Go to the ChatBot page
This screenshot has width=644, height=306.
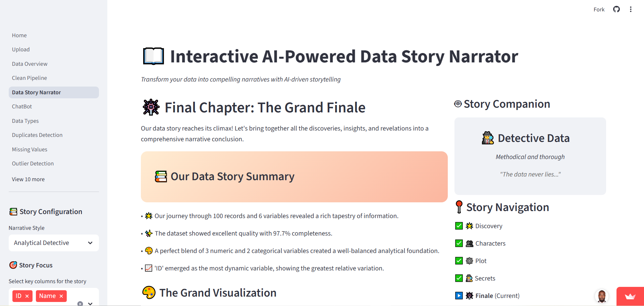pos(22,106)
